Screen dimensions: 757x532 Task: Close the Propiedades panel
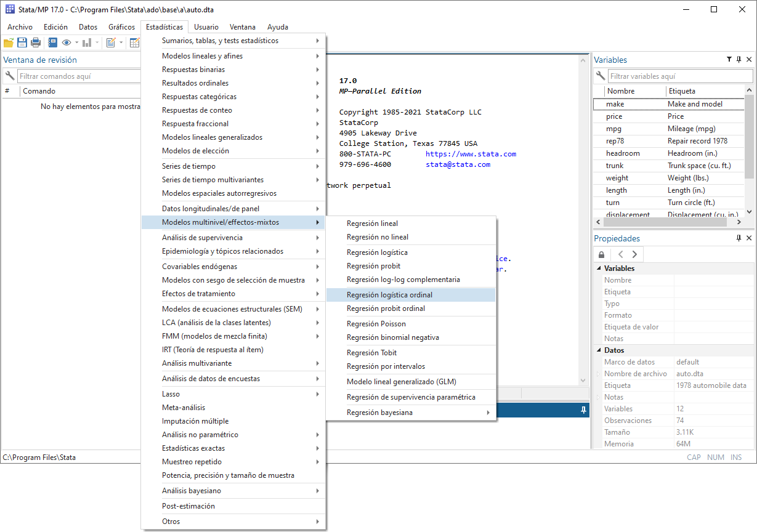(749, 238)
